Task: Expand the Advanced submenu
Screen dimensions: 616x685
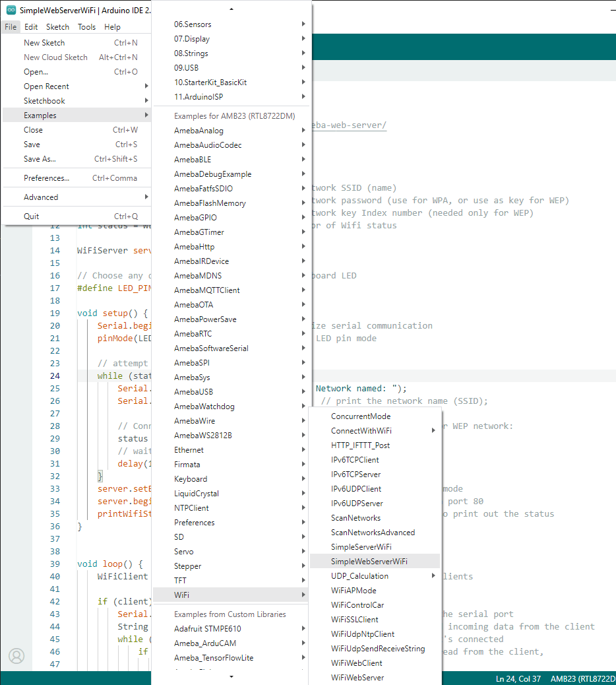Action: point(41,197)
